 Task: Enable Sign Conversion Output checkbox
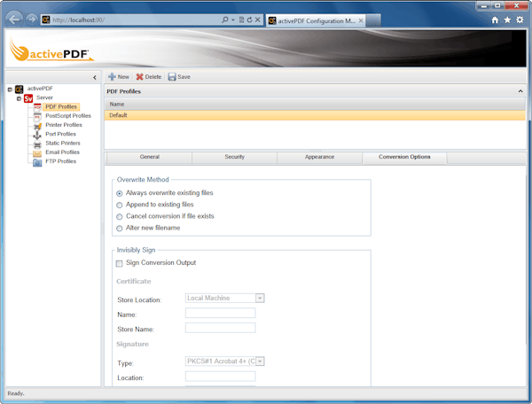(119, 263)
